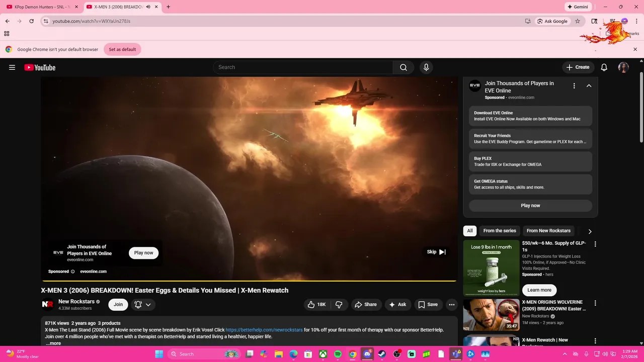
Task: Open the Discord taskbar icon
Action: [x=368, y=354]
